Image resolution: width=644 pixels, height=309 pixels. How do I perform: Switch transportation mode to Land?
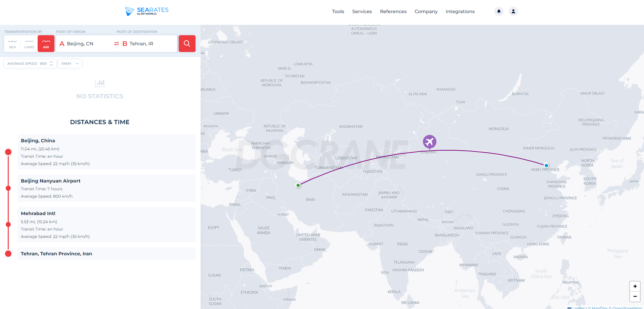pyautogui.click(x=29, y=44)
